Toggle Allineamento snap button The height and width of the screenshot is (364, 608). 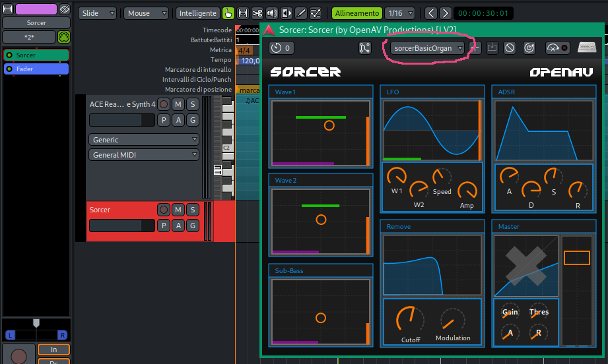tap(357, 13)
